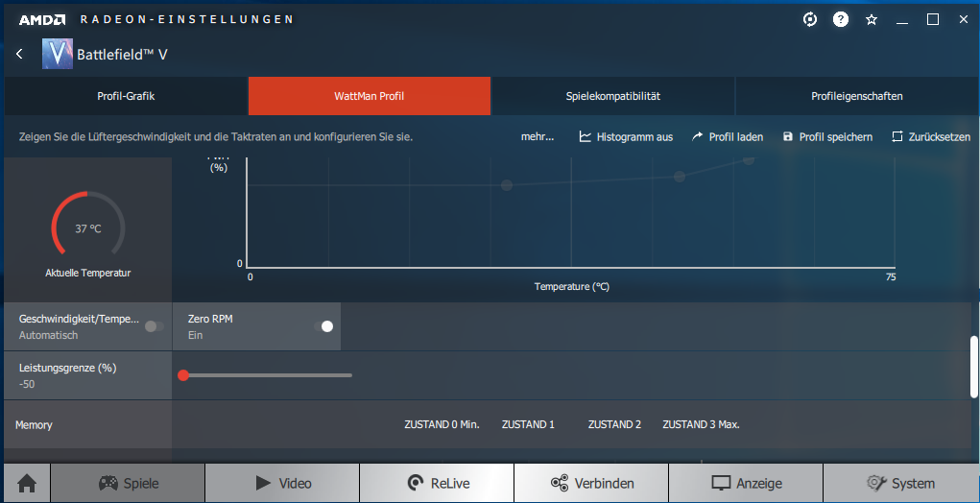This screenshot has width=980, height=503.
Task: Click the Leistungsgrenze slider handle
Action: click(183, 375)
